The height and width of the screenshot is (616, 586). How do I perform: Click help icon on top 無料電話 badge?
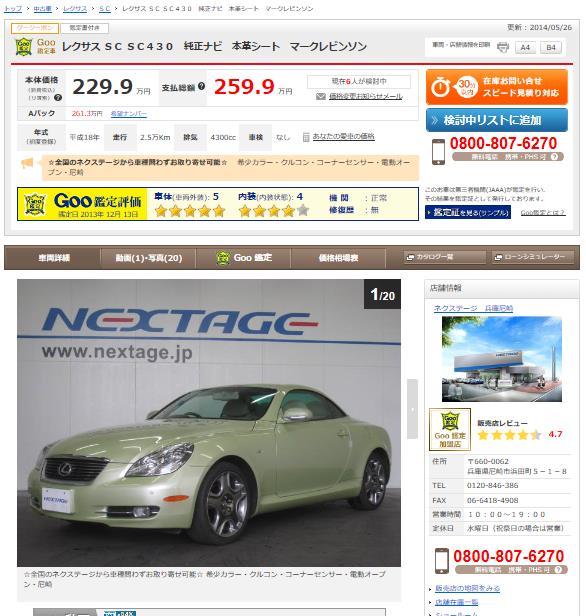click(x=554, y=156)
